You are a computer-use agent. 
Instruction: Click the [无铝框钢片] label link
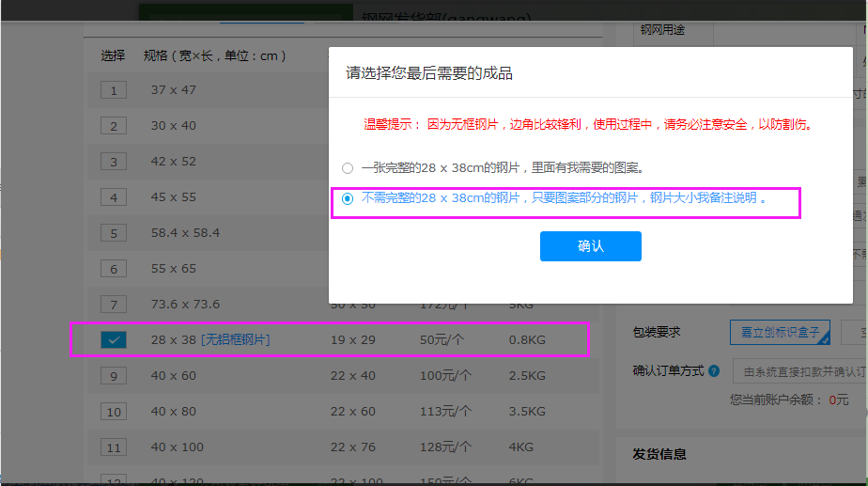tap(235, 339)
